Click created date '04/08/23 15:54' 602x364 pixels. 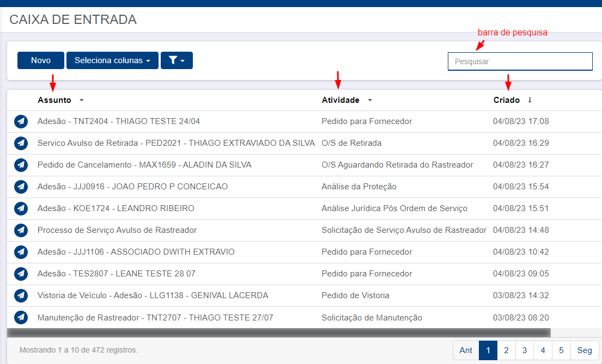521,187
